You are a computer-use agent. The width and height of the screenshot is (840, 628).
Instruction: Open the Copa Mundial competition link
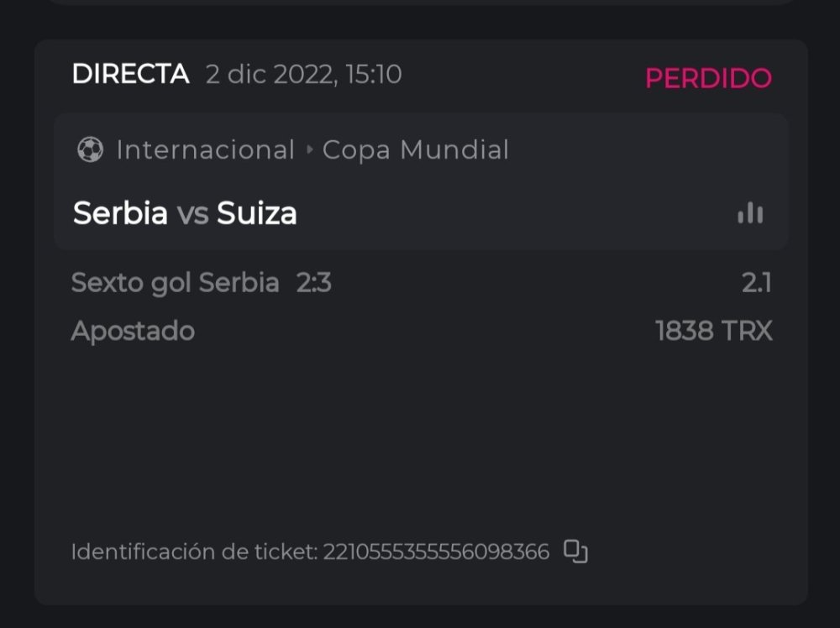tap(416, 150)
